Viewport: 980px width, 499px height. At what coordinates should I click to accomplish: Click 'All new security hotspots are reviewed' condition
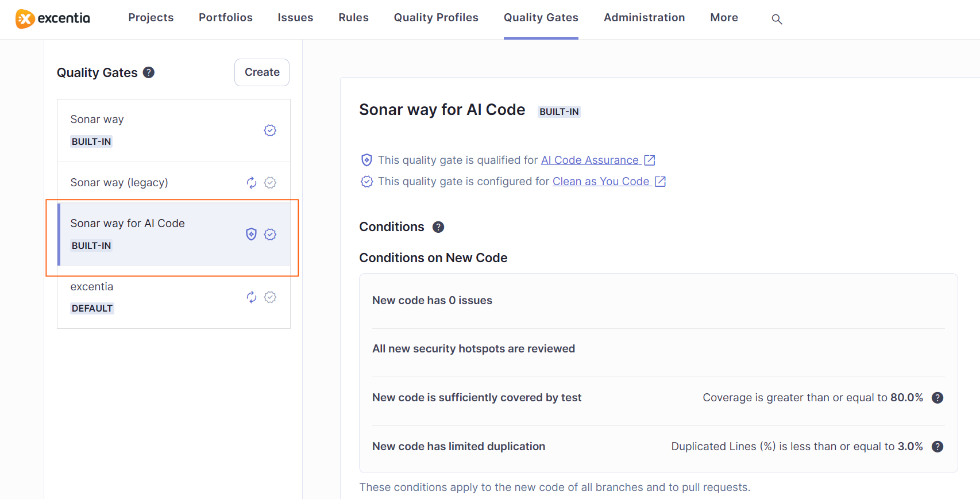[x=473, y=349]
